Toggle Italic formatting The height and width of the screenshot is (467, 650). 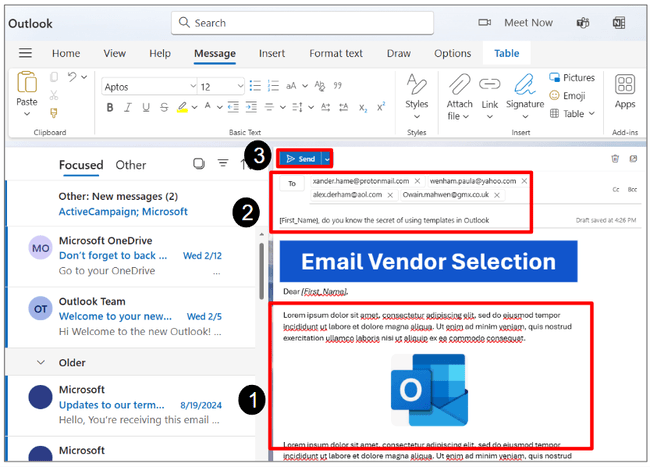(127, 107)
